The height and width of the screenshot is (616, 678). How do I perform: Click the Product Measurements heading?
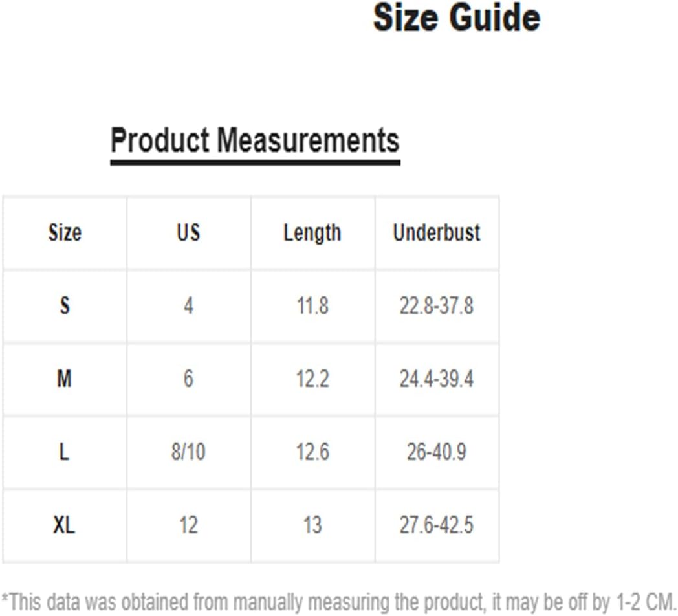(255, 140)
